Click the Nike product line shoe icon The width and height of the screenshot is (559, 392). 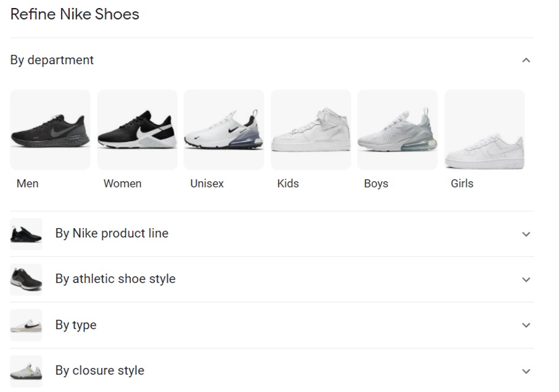tap(26, 234)
